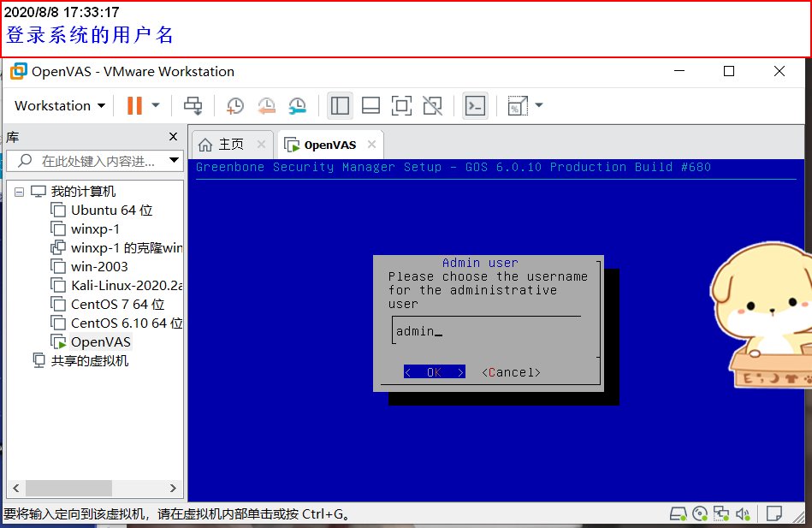The width and height of the screenshot is (812, 528).
Task: Open the Workstation menu
Action: [60, 106]
